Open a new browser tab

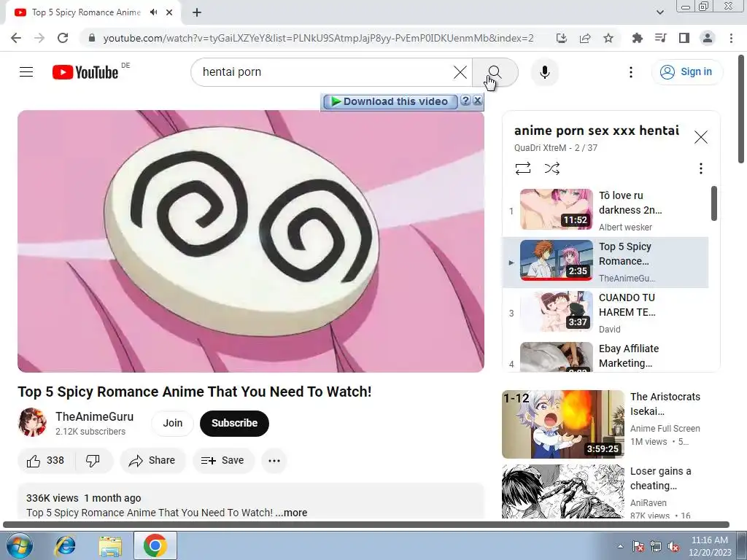[x=197, y=12]
